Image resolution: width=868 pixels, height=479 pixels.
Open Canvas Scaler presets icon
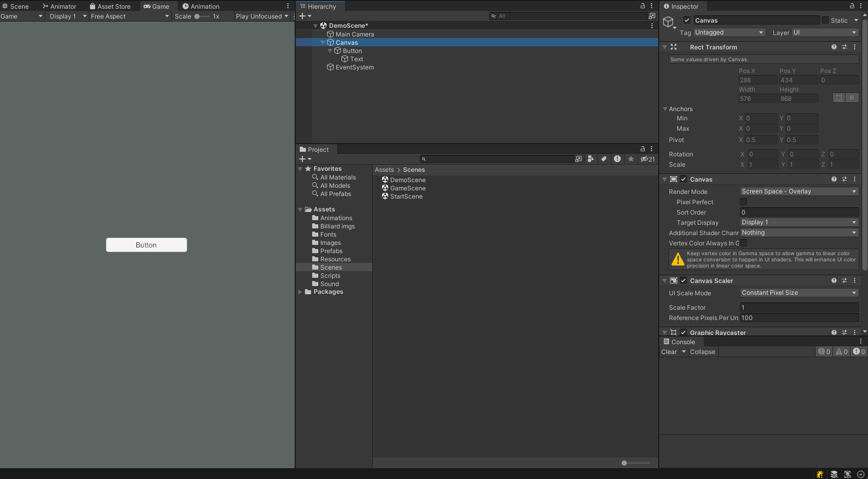[x=844, y=280]
